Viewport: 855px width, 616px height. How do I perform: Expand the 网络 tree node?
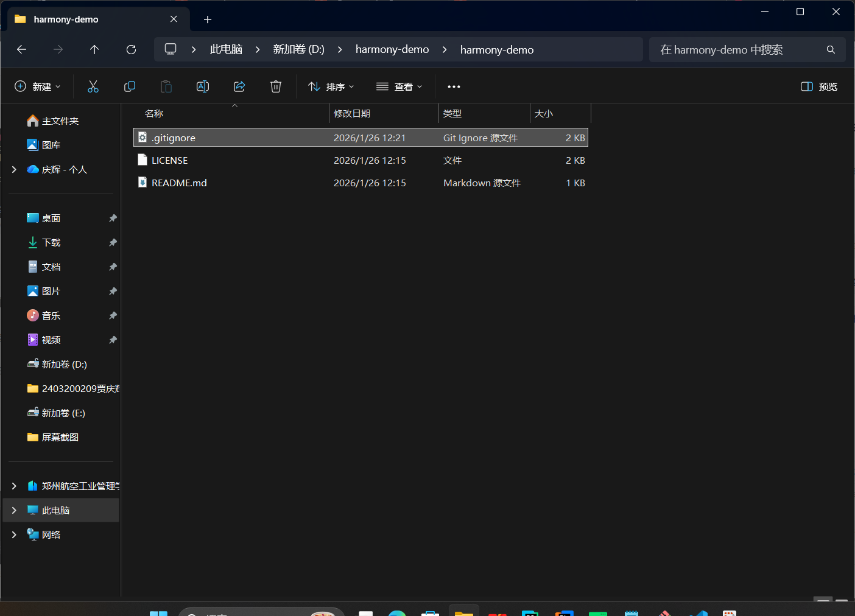tap(14, 534)
